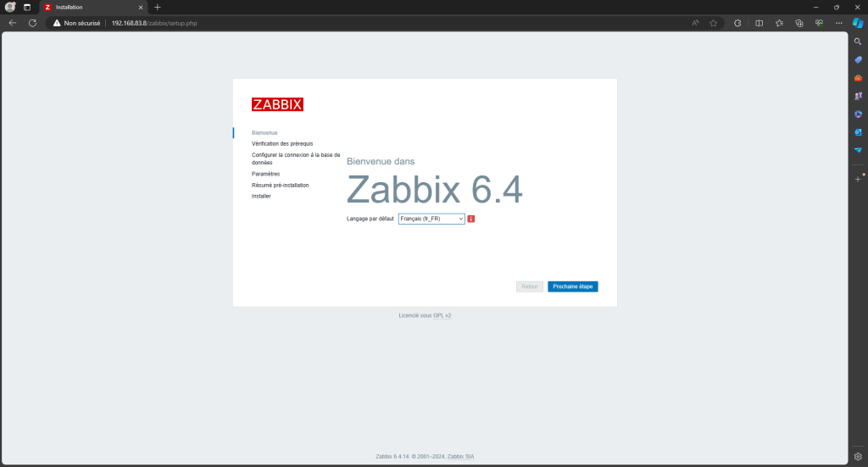The height and width of the screenshot is (467, 868).
Task: Expand the default language dropdown
Action: (431, 219)
